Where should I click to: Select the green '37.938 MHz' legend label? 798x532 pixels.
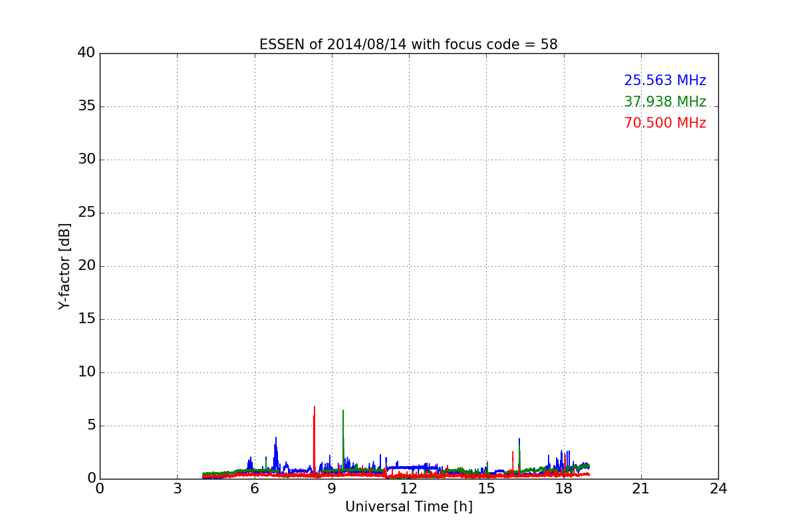pos(665,102)
